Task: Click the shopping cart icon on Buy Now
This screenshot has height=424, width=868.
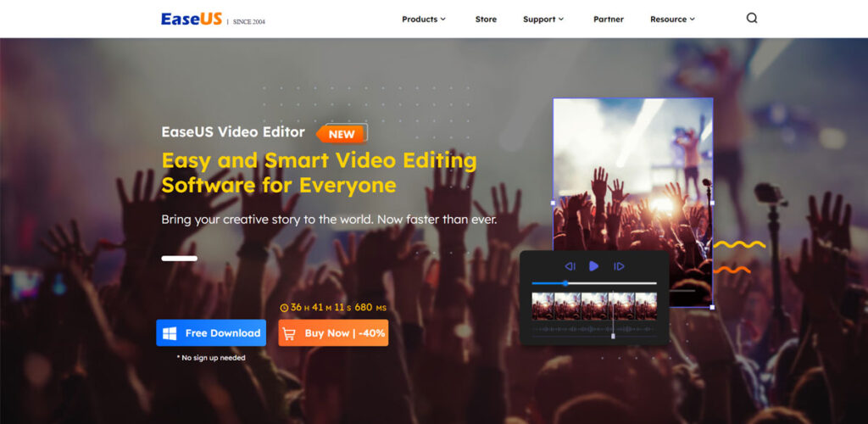Action: (x=289, y=334)
